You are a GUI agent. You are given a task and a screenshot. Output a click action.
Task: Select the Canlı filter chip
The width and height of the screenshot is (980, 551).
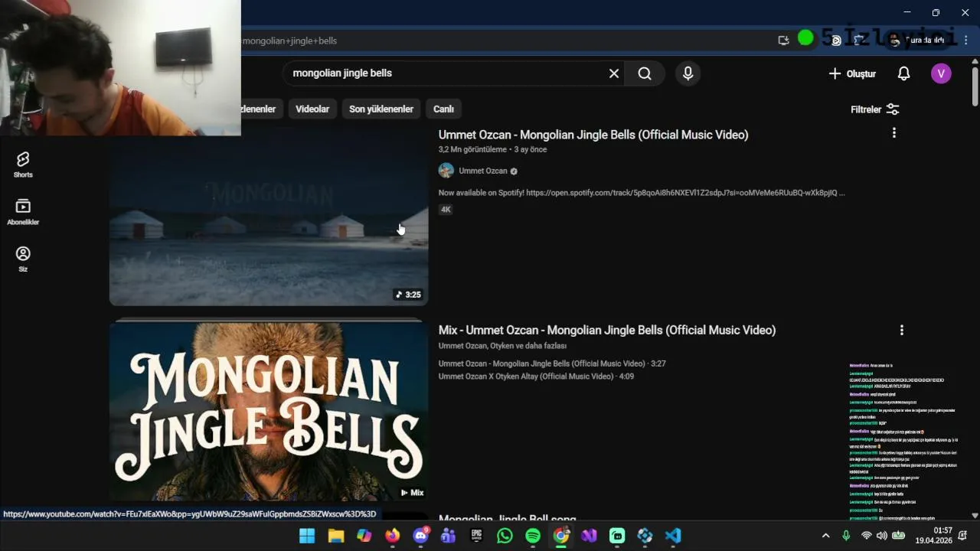(x=444, y=109)
